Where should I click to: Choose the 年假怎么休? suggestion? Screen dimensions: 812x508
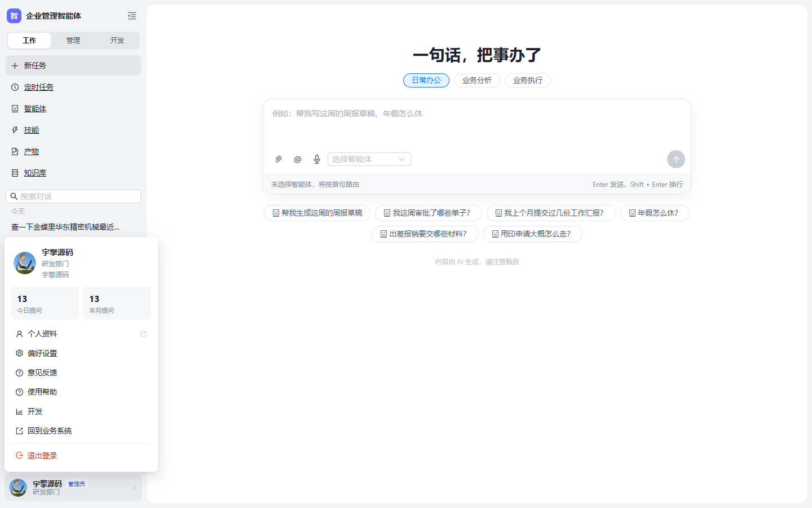pyautogui.click(x=655, y=213)
